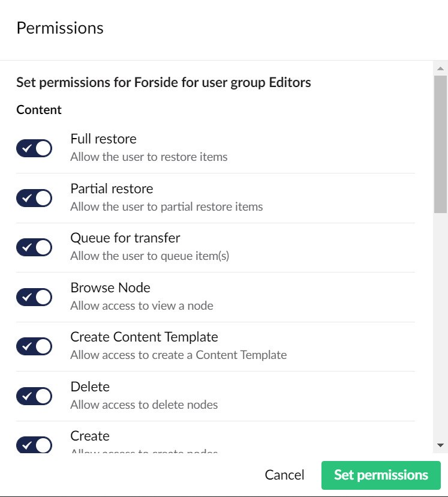Click the scrollbar down arrow
Screen dimensions: 448x497
click(440, 444)
